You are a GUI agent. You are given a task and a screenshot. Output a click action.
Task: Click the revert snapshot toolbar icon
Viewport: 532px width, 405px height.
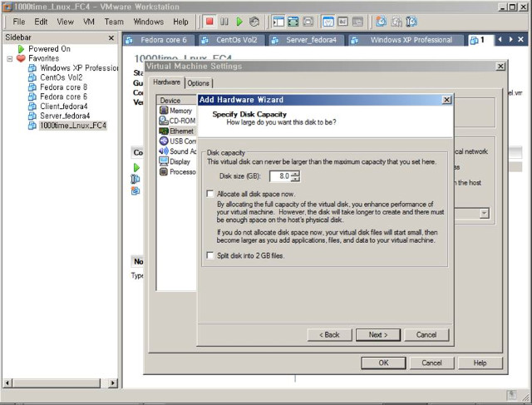point(396,22)
